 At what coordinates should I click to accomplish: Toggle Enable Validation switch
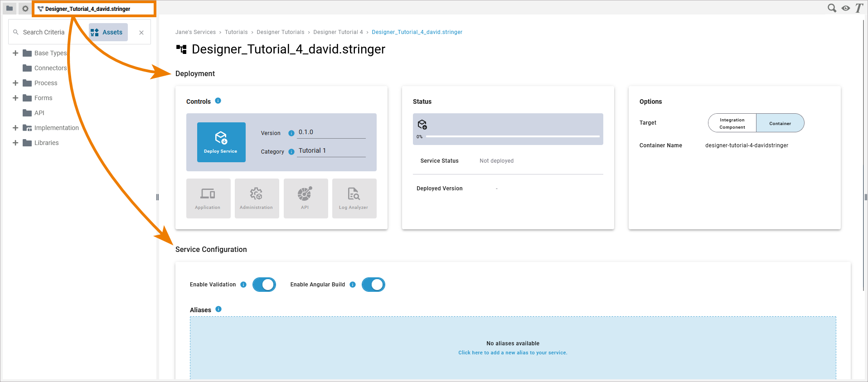(264, 285)
